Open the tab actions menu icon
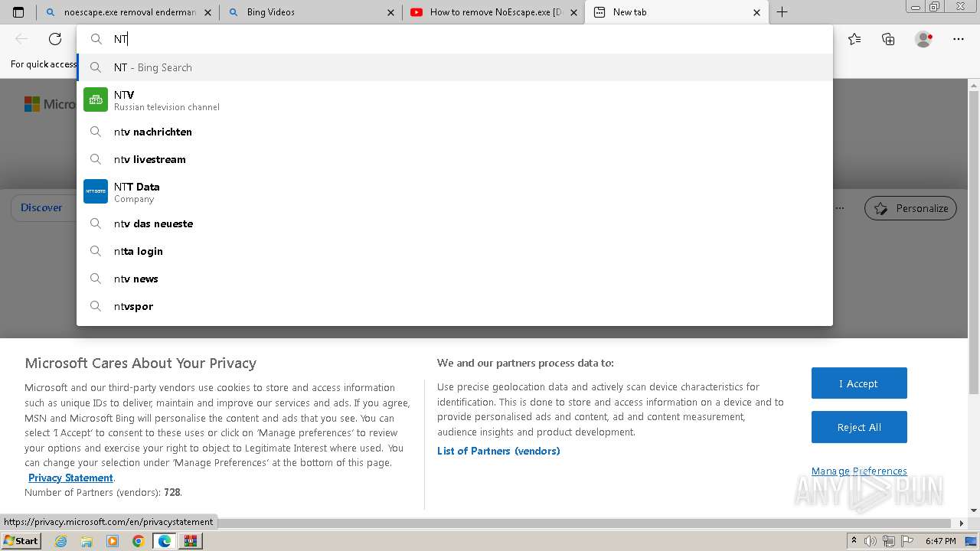This screenshot has width=980, height=551. click(18, 12)
